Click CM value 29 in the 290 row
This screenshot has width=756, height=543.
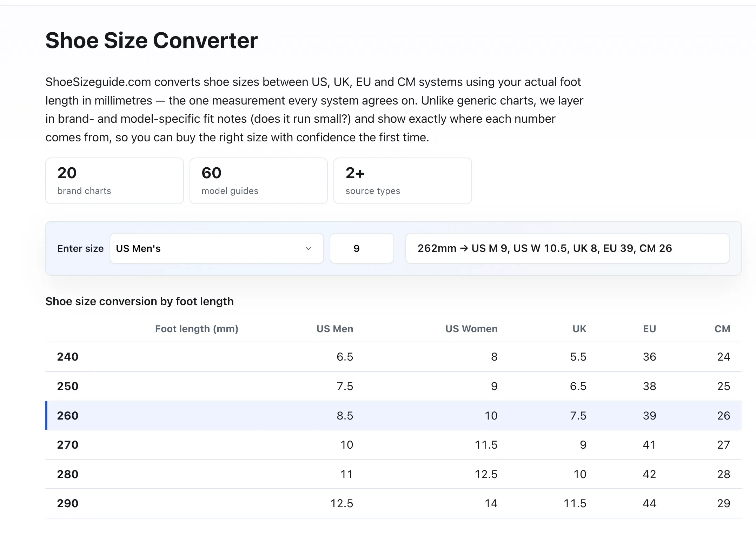point(724,503)
